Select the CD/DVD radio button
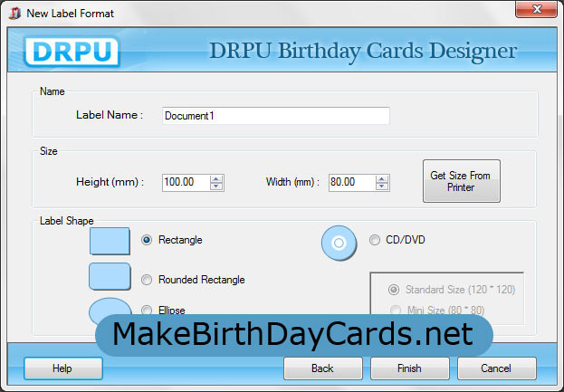 pos(375,240)
